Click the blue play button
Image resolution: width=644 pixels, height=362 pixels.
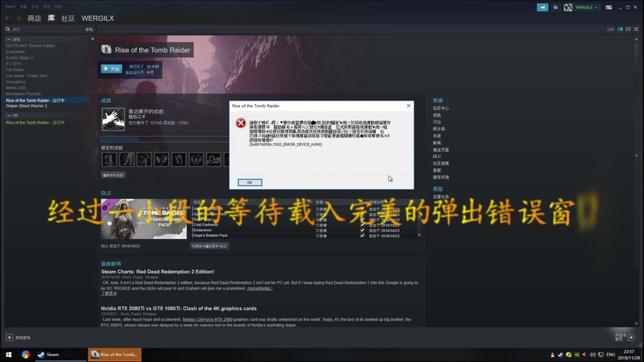click(112, 69)
